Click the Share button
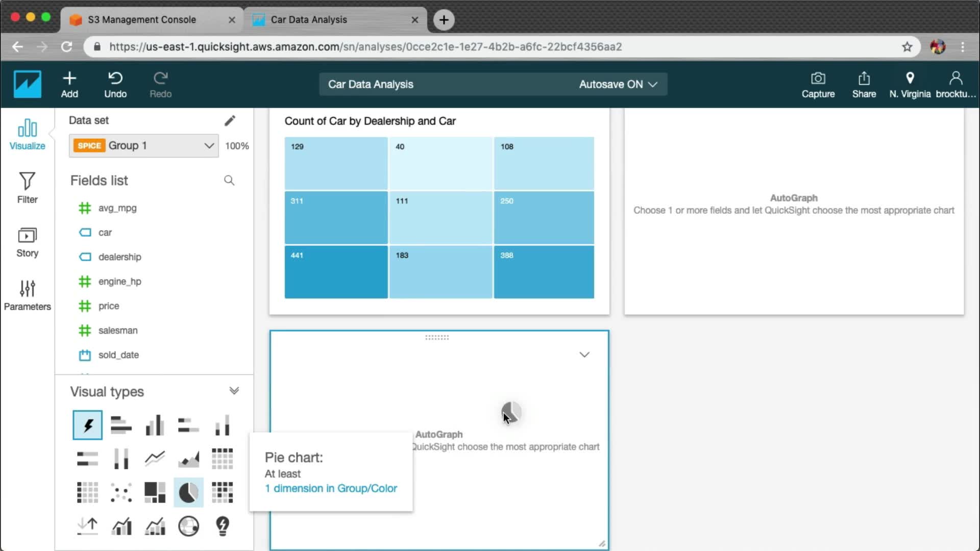Image resolution: width=980 pixels, height=551 pixels. (864, 84)
